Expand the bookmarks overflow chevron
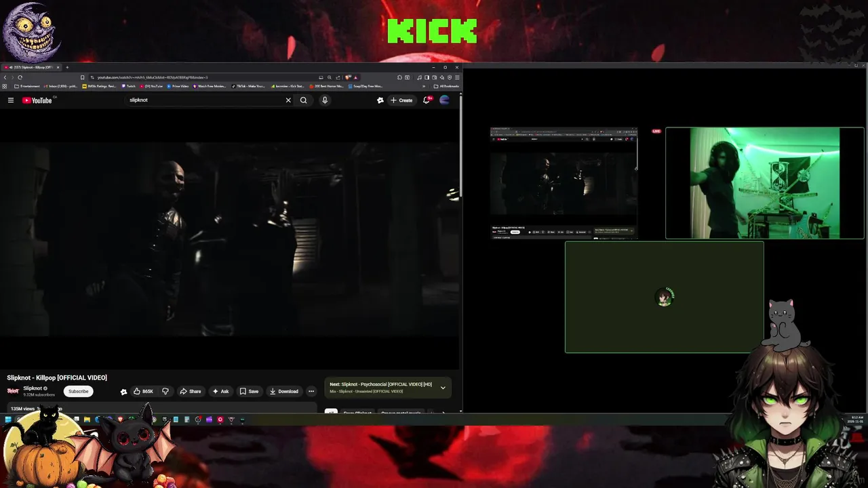This screenshot has height=488, width=868. click(x=424, y=86)
